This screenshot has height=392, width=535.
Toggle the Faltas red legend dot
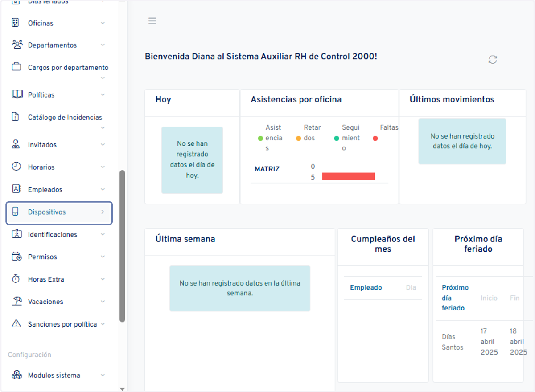tap(375, 138)
